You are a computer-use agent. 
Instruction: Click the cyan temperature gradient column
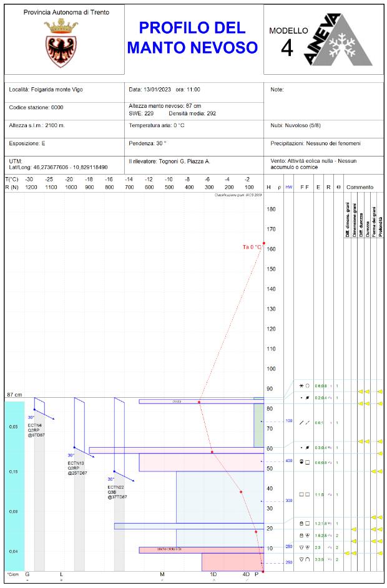14,486
